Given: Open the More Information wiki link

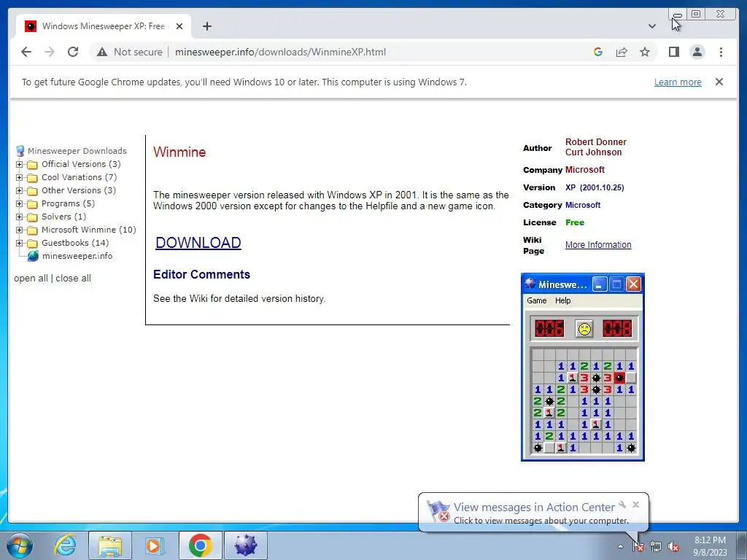Looking at the screenshot, I should pyautogui.click(x=598, y=245).
